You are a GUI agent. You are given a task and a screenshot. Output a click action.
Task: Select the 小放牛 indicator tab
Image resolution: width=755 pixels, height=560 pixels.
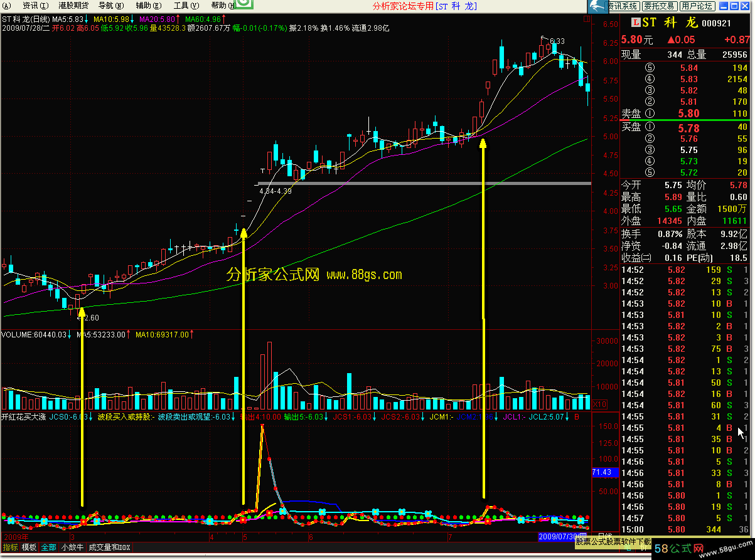72,547
